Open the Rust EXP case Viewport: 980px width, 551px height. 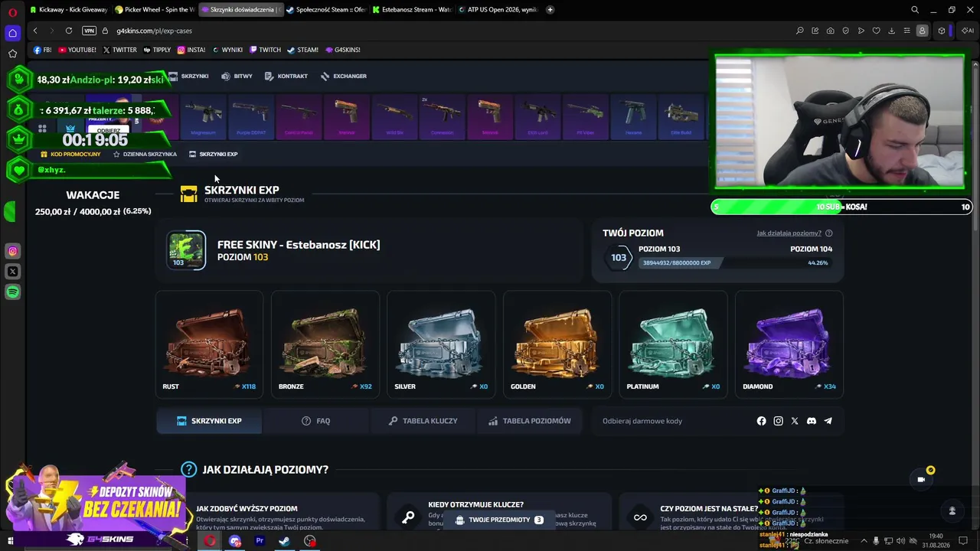(x=209, y=344)
